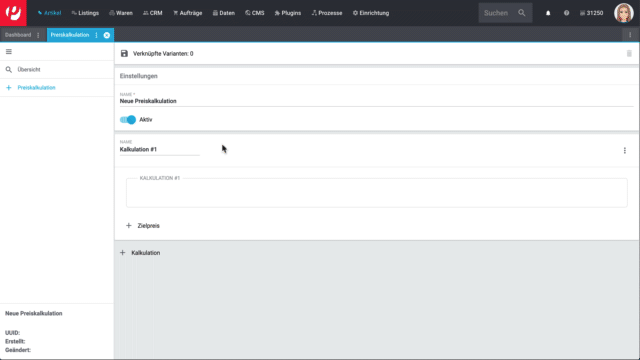Screen dimensions: 640x360
Task: Open the Prozesse menu
Action: (327, 13)
